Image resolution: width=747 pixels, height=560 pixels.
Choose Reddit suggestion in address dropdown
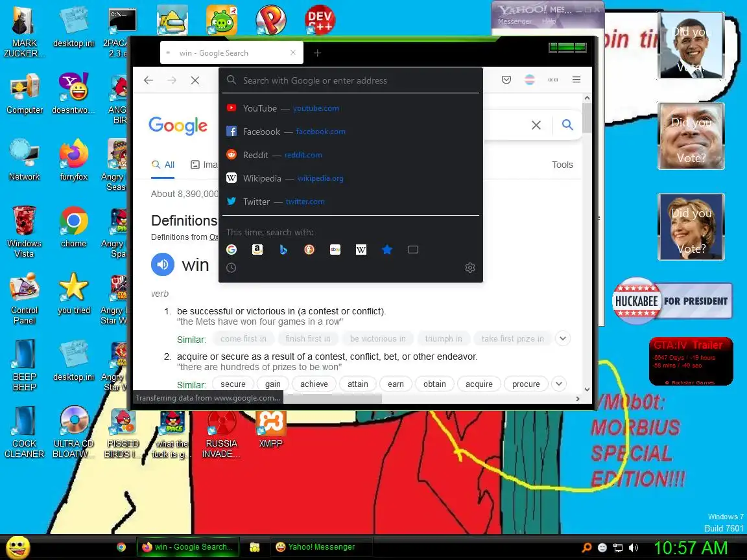click(x=351, y=155)
